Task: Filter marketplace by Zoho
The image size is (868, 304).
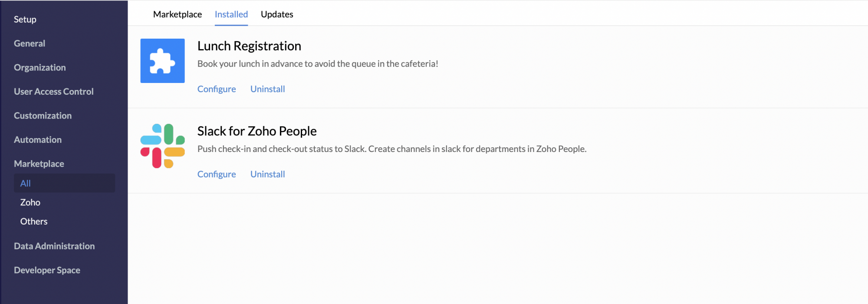Action: pyautogui.click(x=30, y=202)
